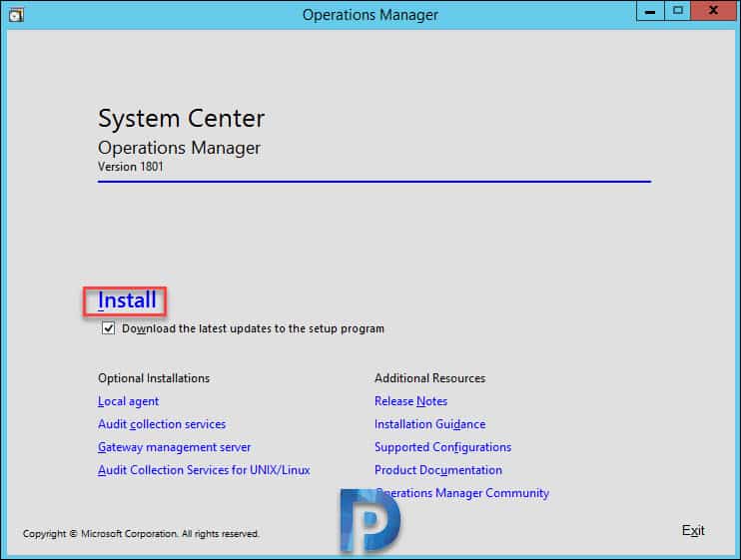Open Audit Collection Services for UNIX/Linux
Viewport: 741px width, 560px height.
(x=204, y=470)
